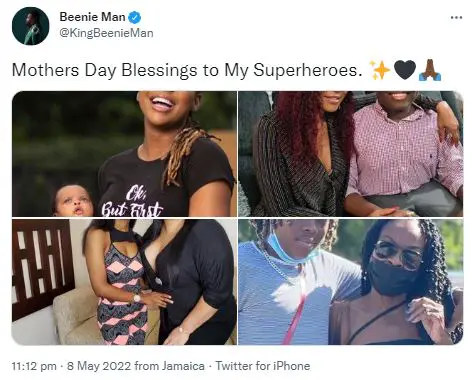Open the photo of the red-haired woman
Image resolution: width=472 pixels, height=380 pixels.
click(x=351, y=154)
